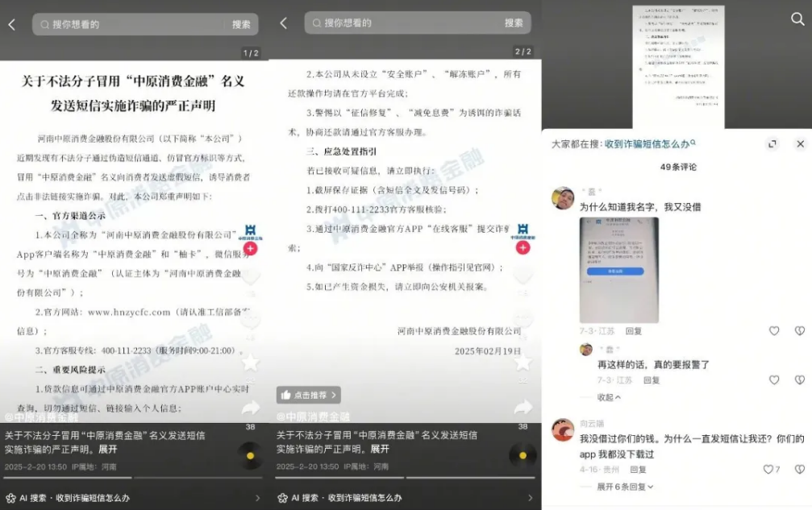Tap the share arrow on page 1/2 post
812x510 pixels.
point(250,408)
